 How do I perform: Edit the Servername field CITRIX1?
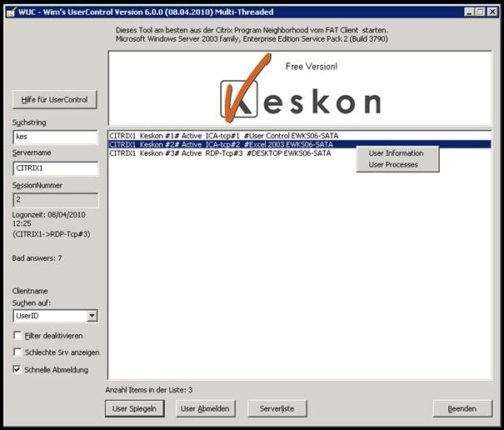point(55,168)
